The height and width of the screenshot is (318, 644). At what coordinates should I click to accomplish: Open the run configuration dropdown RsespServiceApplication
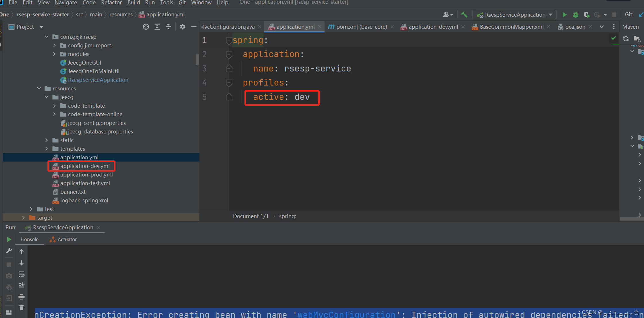tap(514, 15)
